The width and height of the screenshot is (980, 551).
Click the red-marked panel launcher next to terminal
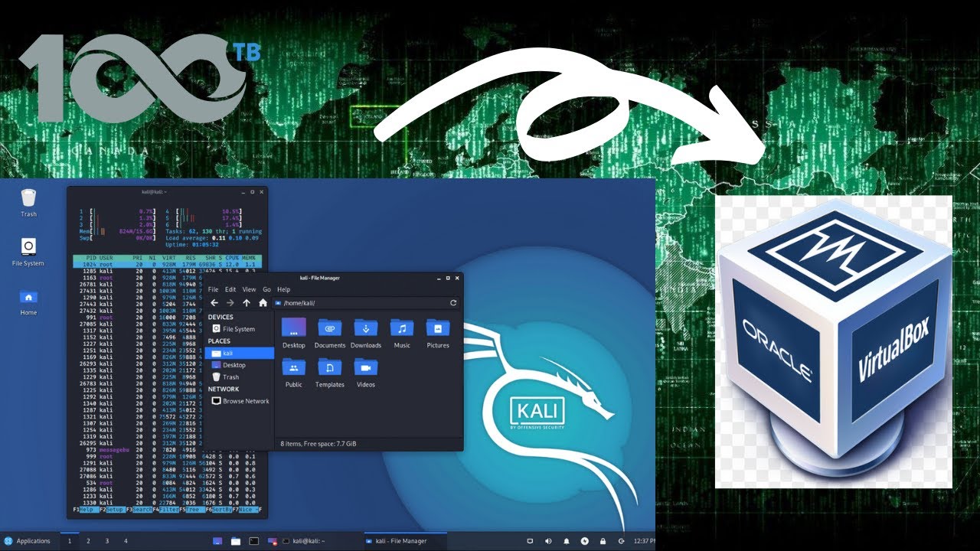pyautogui.click(x=273, y=541)
